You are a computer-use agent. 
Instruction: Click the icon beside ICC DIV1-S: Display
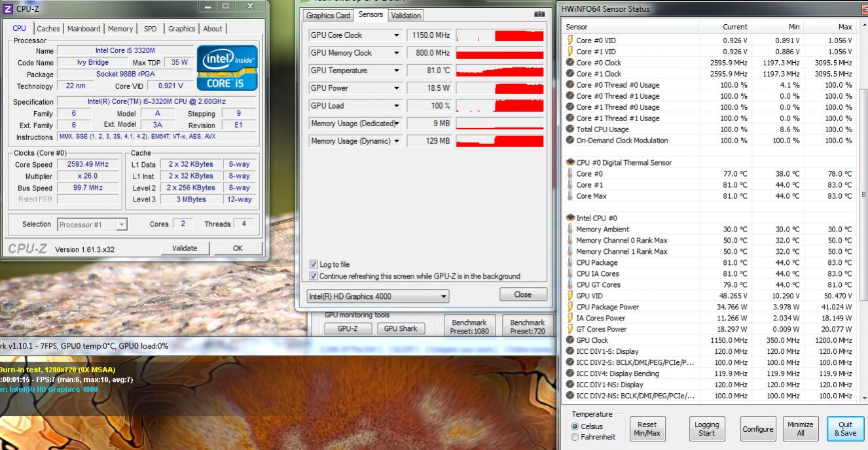[570, 351]
